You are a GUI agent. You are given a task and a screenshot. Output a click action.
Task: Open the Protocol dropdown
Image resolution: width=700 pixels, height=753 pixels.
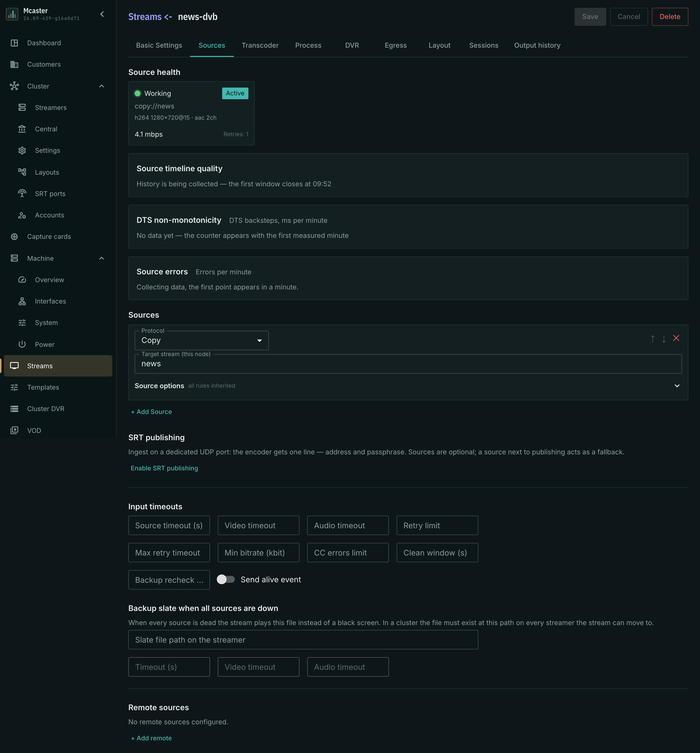[201, 341]
